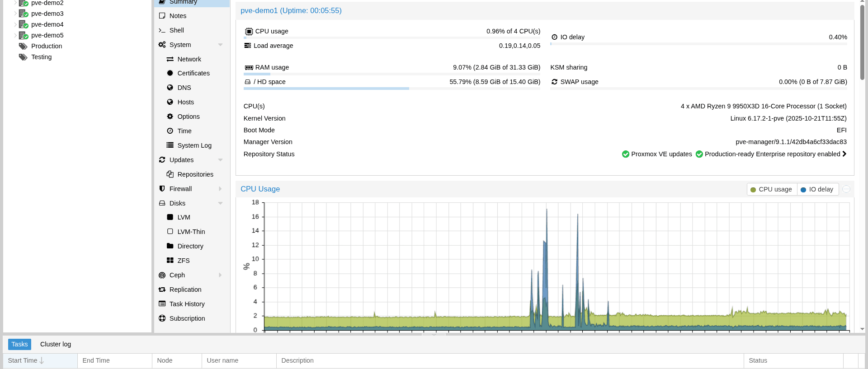Click the Hosts globe icon
The height and width of the screenshot is (369, 868).
[x=170, y=102]
